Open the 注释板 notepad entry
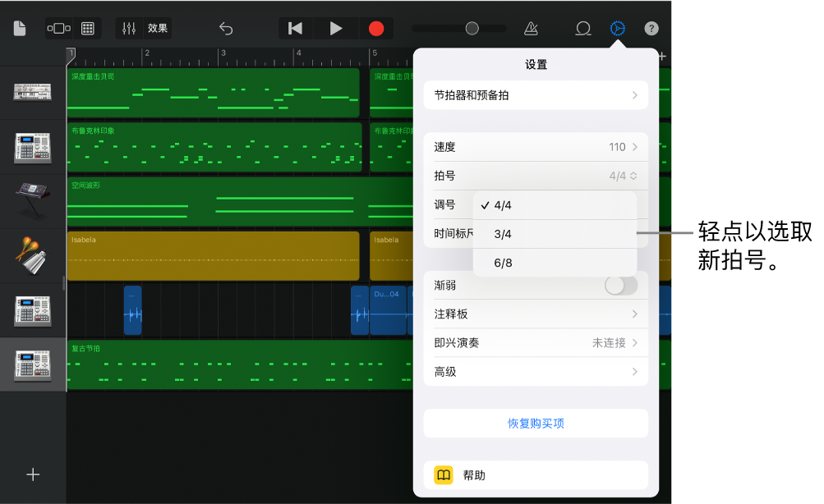Viewport: 824px width, 504px height. 535,314
